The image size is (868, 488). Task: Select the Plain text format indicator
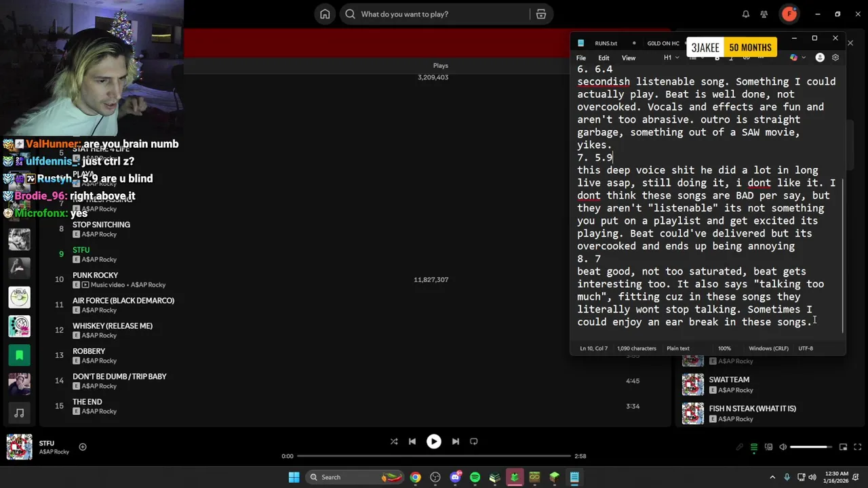tap(678, 348)
